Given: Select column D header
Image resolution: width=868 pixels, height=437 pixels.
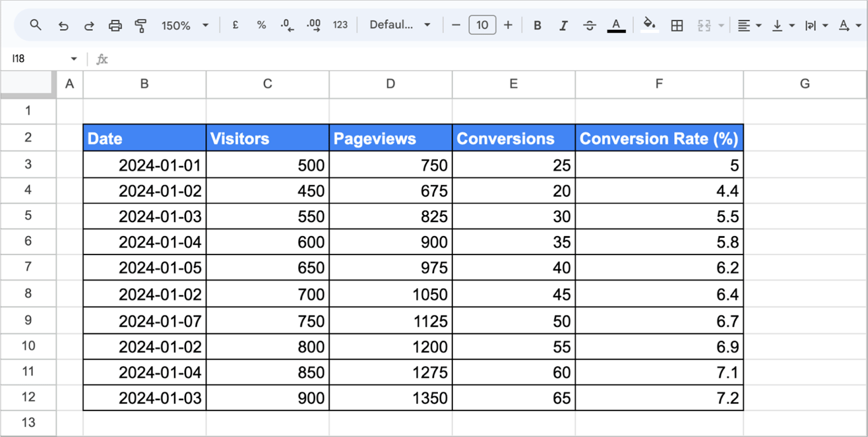Looking at the screenshot, I should click(x=391, y=84).
